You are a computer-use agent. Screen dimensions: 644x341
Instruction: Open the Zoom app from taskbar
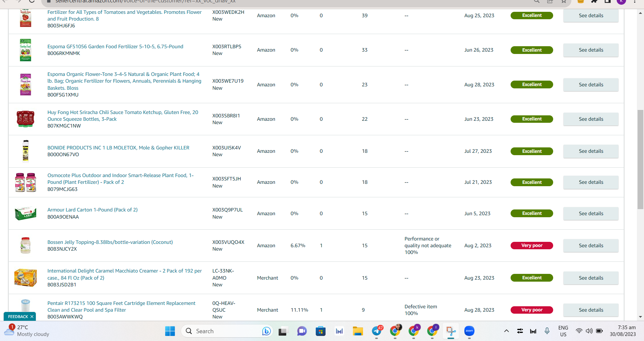(469, 331)
